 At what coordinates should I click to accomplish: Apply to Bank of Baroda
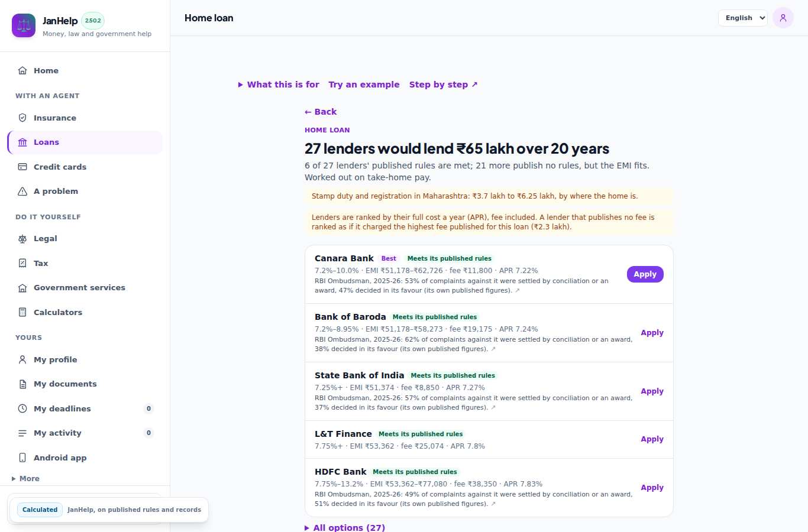[652, 333]
